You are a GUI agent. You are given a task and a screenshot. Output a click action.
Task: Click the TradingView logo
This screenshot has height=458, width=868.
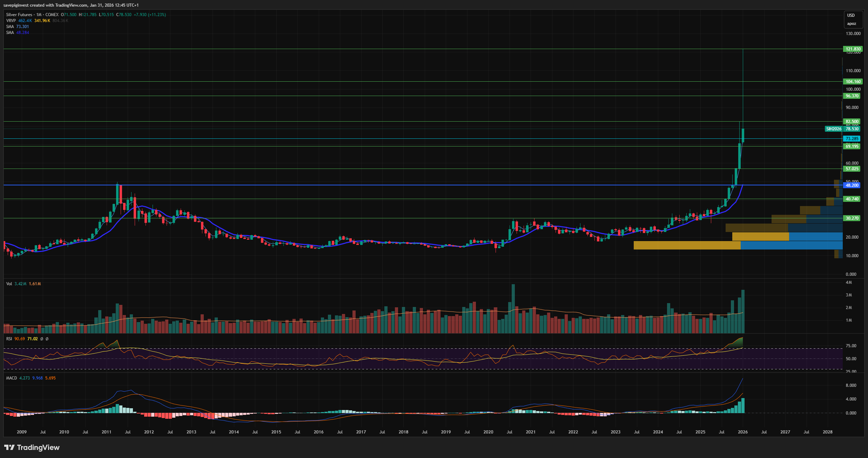coord(32,447)
